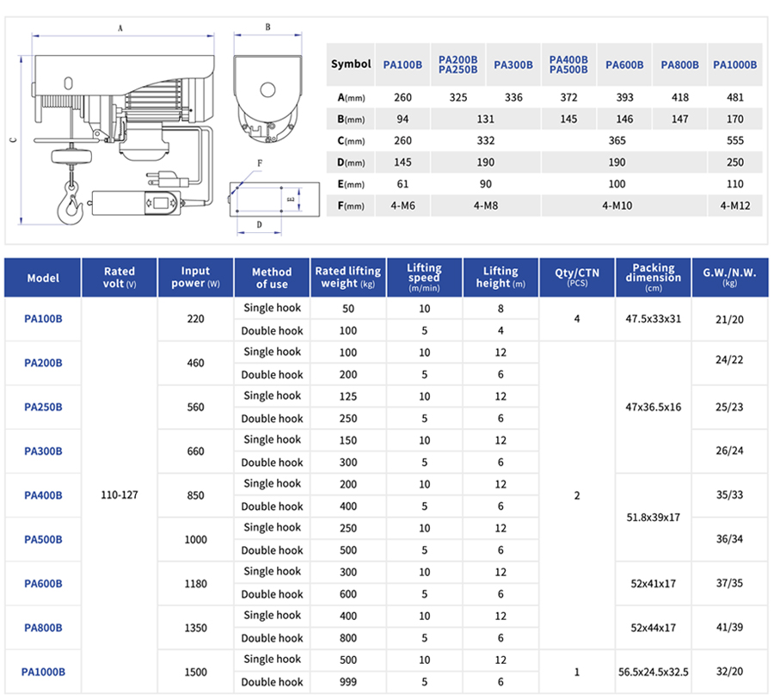774x700 pixels.
Task: Click the Lifting speed column header
Action: click(x=424, y=278)
